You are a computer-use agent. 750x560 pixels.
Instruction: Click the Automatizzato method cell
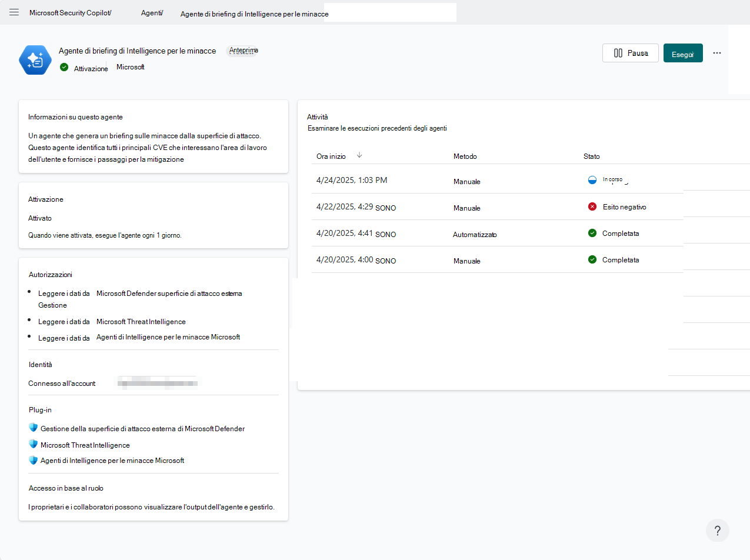click(475, 234)
